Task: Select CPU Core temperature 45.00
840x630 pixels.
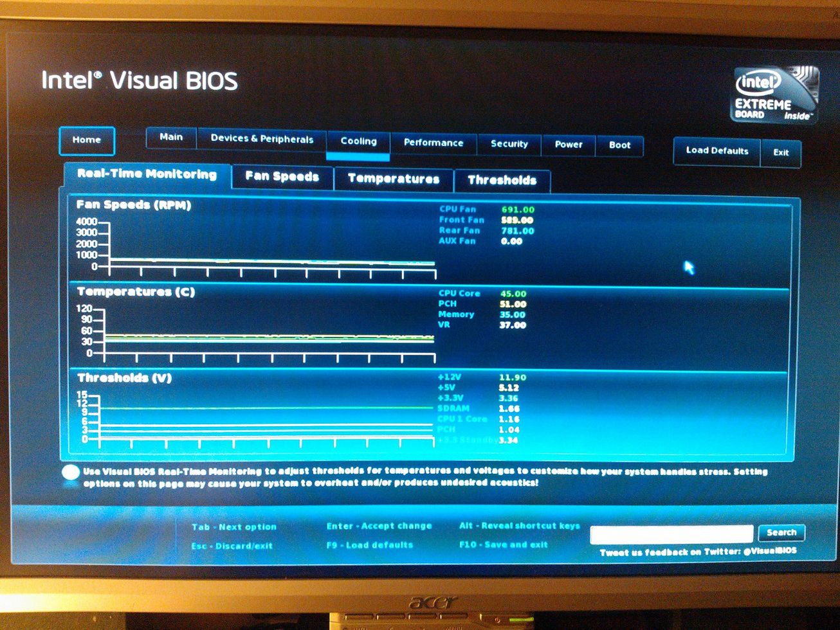Action: (513, 294)
